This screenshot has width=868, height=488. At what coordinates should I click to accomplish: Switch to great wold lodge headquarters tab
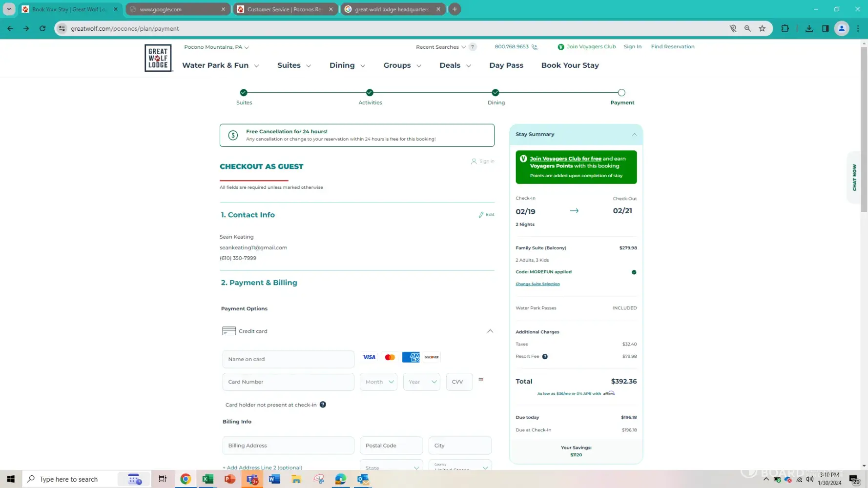[393, 9]
